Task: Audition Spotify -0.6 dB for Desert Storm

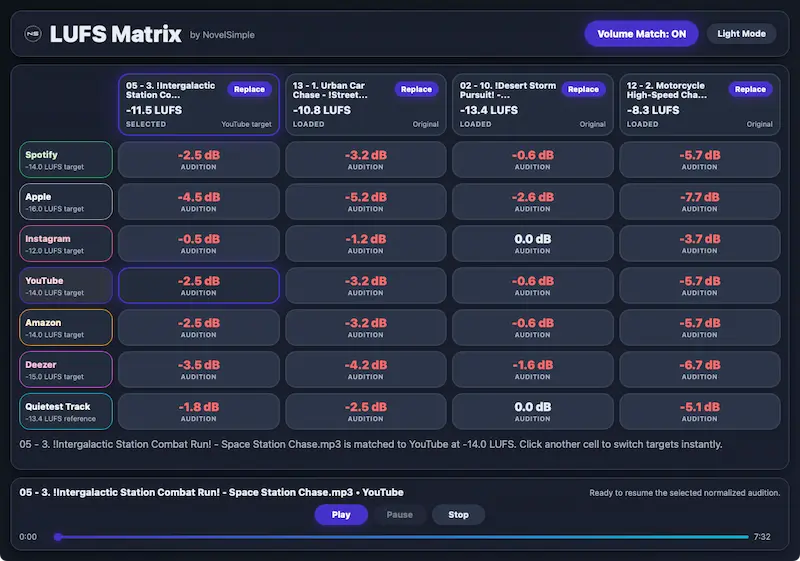Action: (x=533, y=160)
